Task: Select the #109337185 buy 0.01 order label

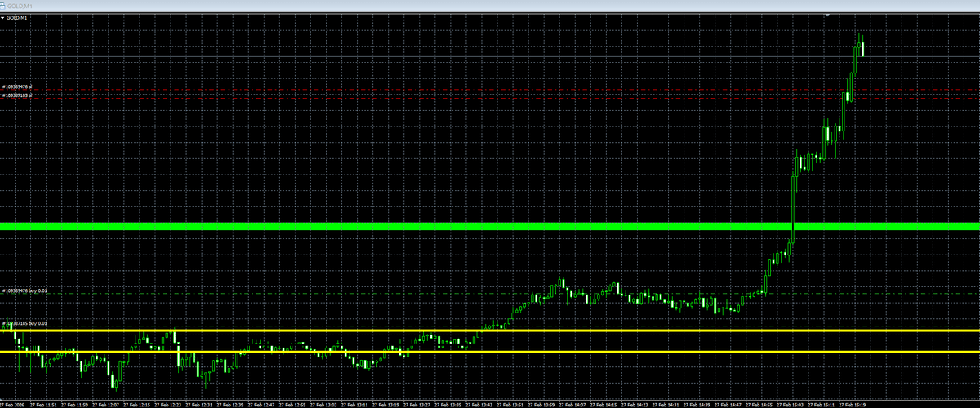Action: click(25, 324)
